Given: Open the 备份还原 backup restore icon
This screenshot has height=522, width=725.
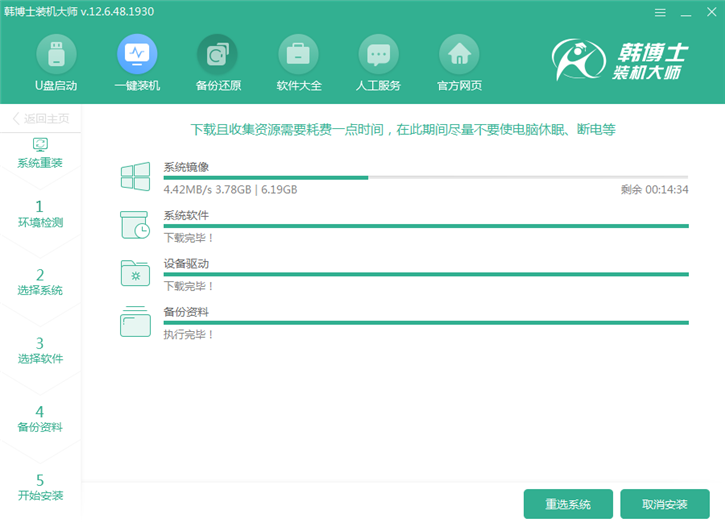Looking at the screenshot, I should tap(217, 53).
